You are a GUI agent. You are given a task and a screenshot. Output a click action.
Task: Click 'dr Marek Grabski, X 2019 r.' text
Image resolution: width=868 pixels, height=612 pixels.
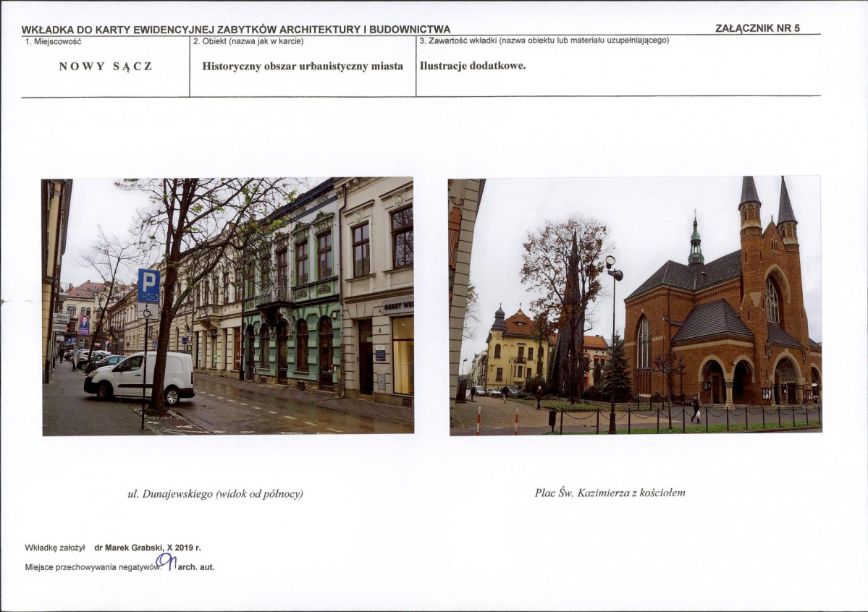coord(147,548)
